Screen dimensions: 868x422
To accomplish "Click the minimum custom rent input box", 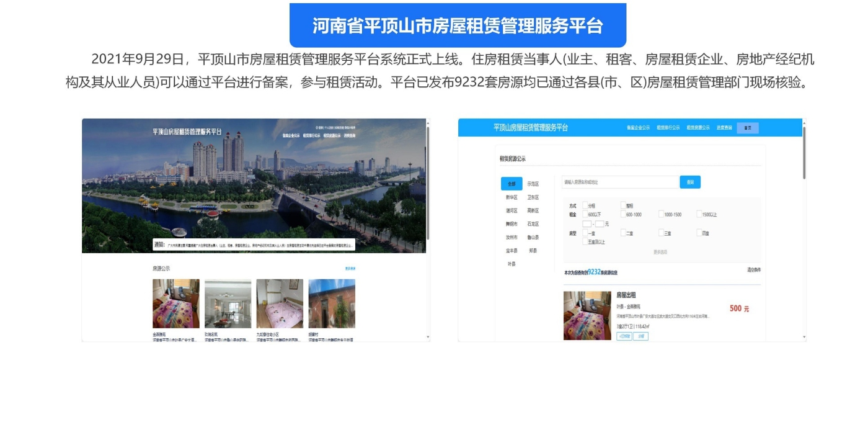I will [587, 224].
